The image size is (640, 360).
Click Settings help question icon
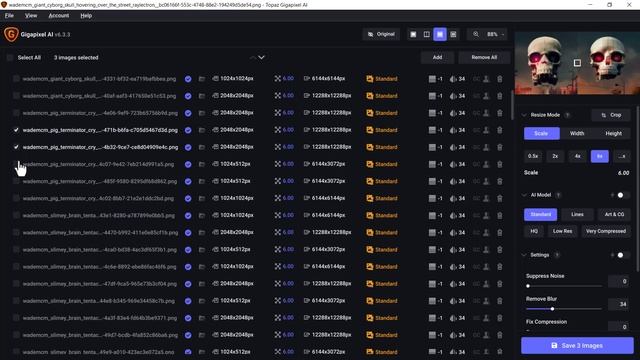(x=557, y=255)
